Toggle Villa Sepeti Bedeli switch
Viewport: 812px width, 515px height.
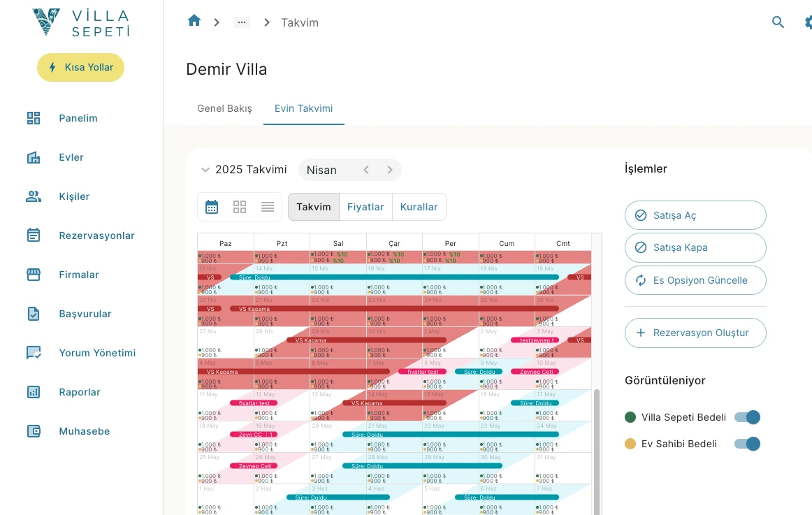tap(747, 417)
